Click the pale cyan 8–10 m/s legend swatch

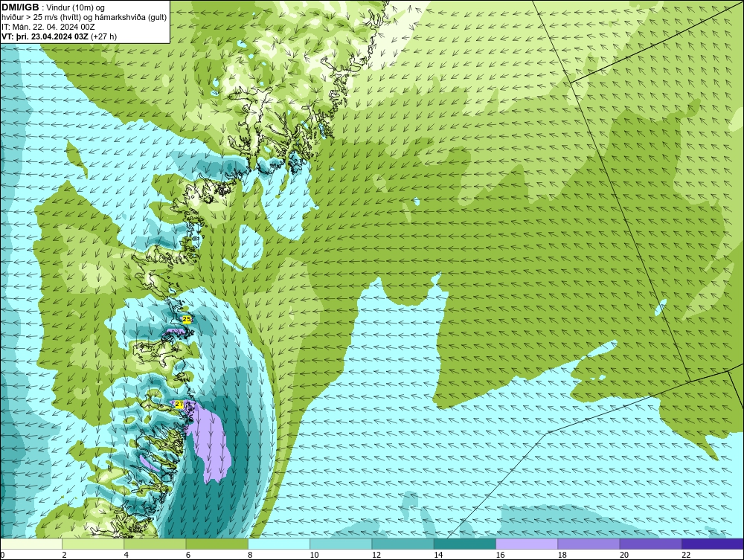(279, 544)
